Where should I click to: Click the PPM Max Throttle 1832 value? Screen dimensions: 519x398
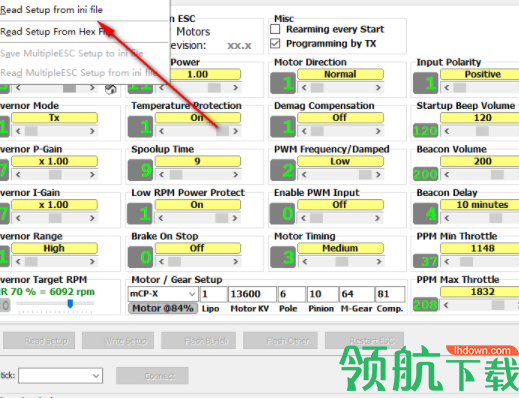pos(480,292)
